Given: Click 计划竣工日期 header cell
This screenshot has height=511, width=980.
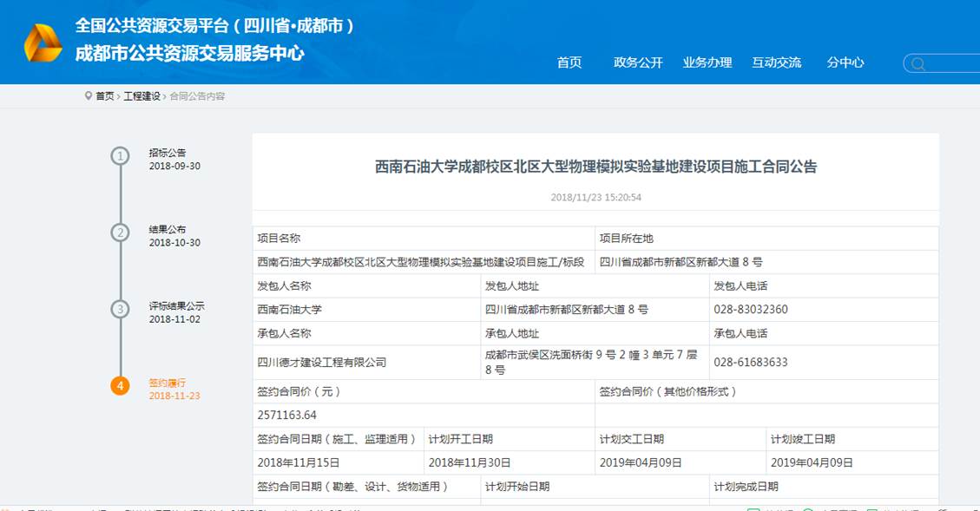Looking at the screenshot, I should 852,439.
